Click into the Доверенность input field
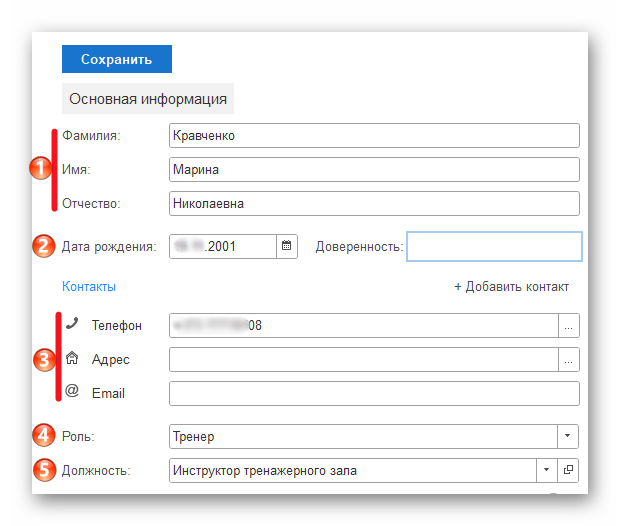The image size is (620, 526). [x=494, y=246]
